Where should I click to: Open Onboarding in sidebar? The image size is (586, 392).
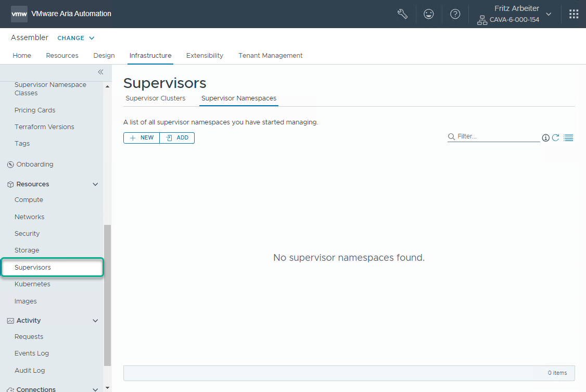pyautogui.click(x=35, y=165)
